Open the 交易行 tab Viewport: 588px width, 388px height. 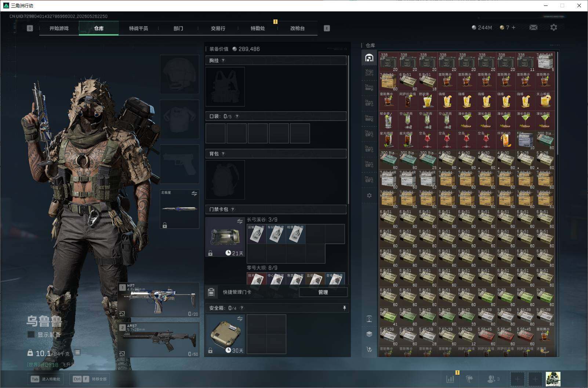[x=218, y=28]
